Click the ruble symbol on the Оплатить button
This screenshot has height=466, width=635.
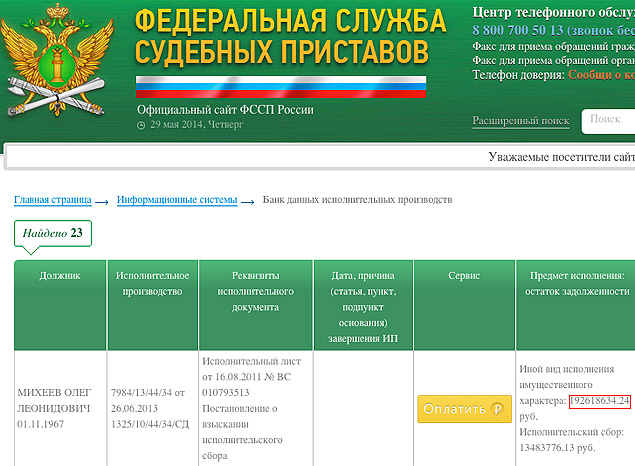496,409
